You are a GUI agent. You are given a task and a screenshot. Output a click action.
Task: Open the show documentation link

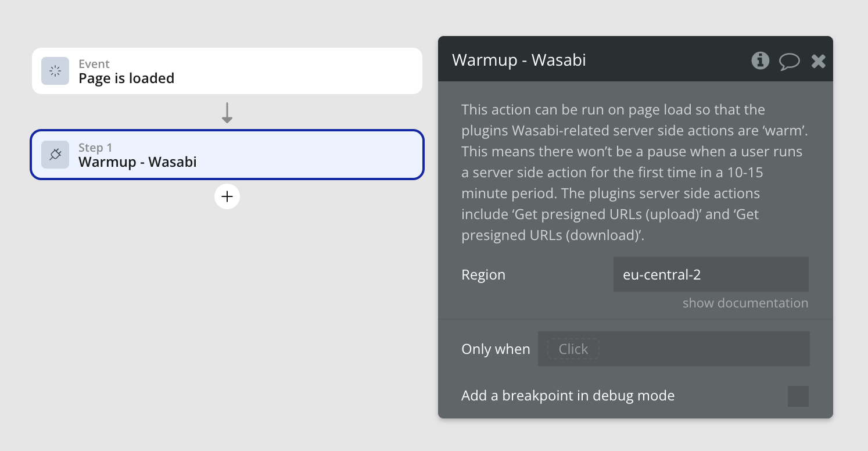[x=745, y=303]
